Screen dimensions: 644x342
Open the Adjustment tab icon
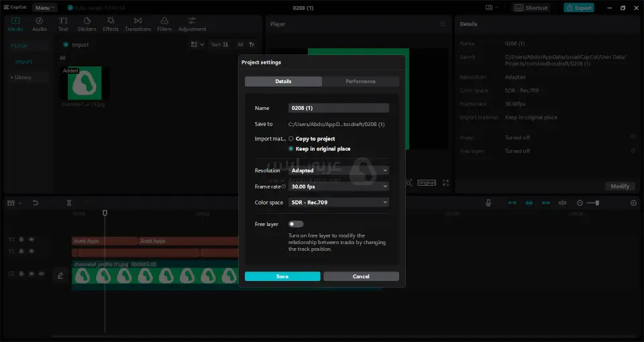(192, 21)
